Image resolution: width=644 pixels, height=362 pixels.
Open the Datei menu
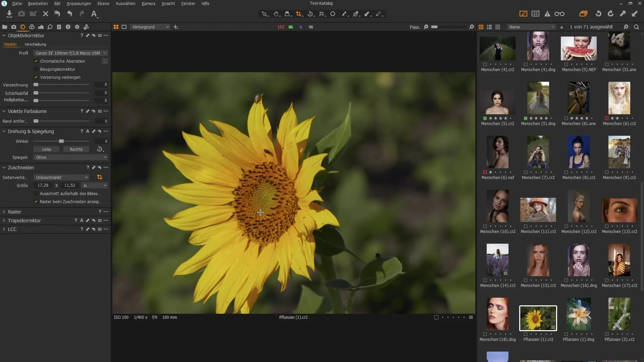pos(17,3)
